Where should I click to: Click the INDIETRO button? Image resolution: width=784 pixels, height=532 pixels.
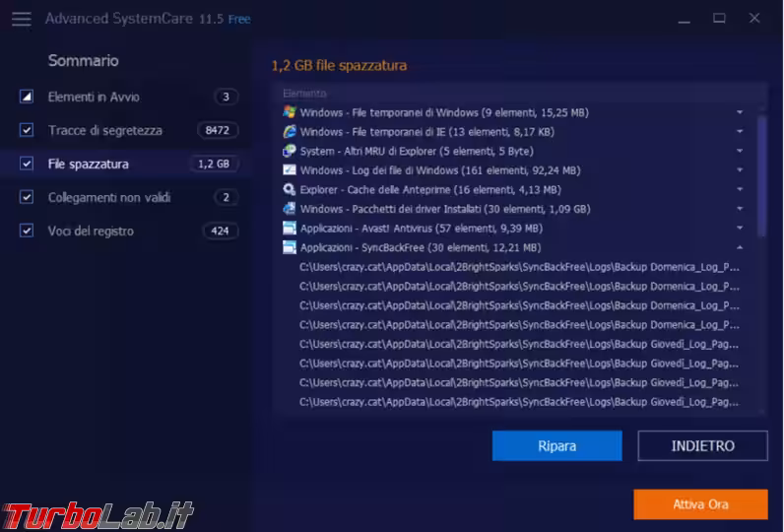pos(702,445)
